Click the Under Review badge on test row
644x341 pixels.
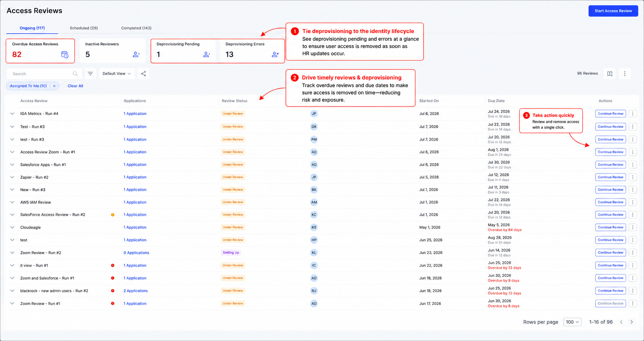pyautogui.click(x=233, y=240)
